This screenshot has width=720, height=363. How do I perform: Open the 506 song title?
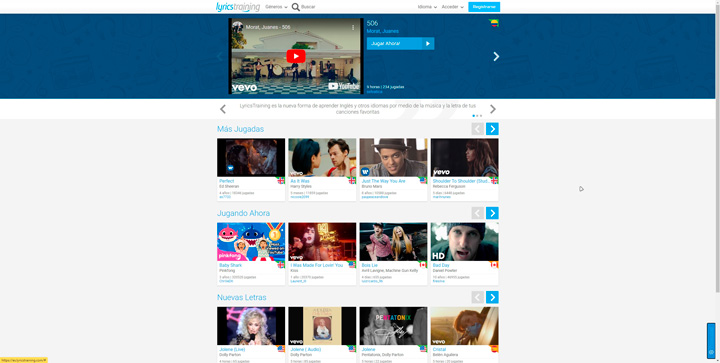coord(372,23)
